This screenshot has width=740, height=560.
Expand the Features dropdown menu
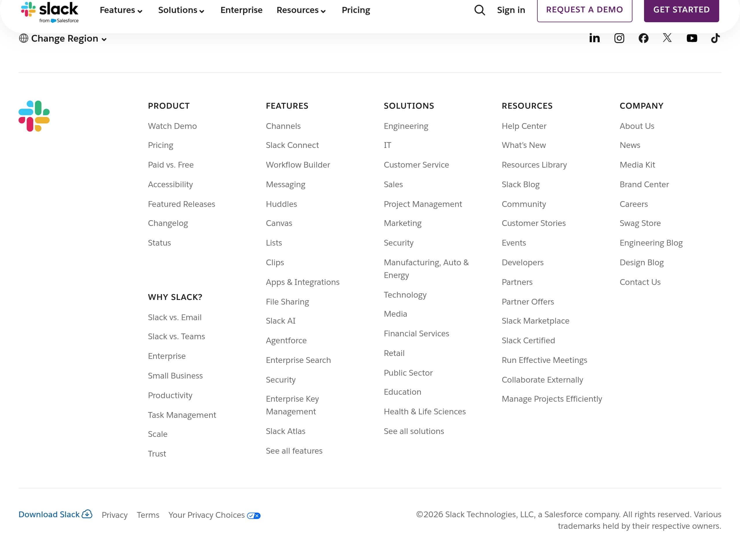click(121, 10)
